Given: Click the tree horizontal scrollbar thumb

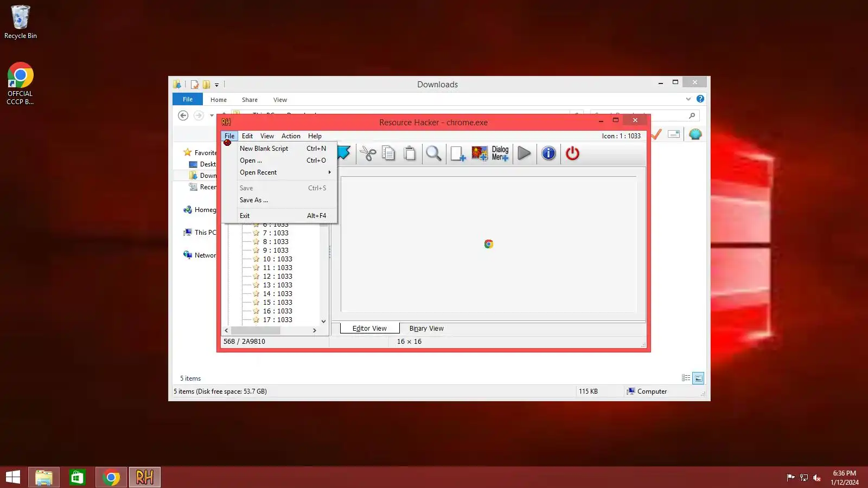Looking at the screenshot, I should [256, 330].
